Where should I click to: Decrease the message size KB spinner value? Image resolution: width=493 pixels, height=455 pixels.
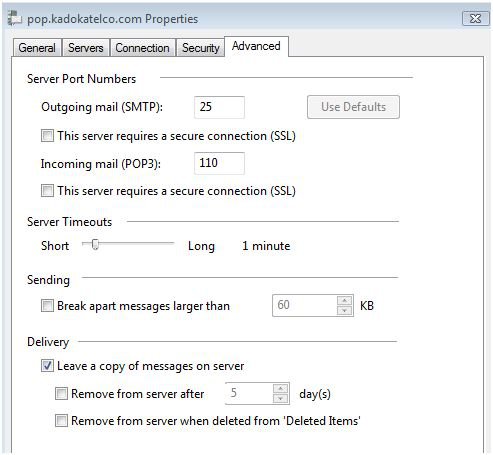[344, 311]
